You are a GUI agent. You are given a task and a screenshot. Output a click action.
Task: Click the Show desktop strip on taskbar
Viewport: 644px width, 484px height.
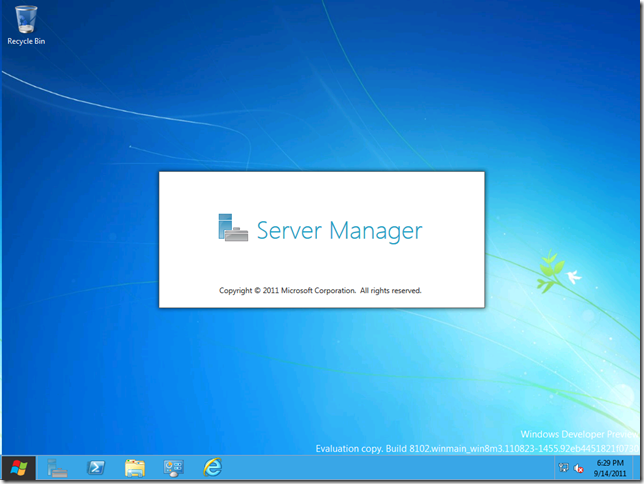click(638, 468)
